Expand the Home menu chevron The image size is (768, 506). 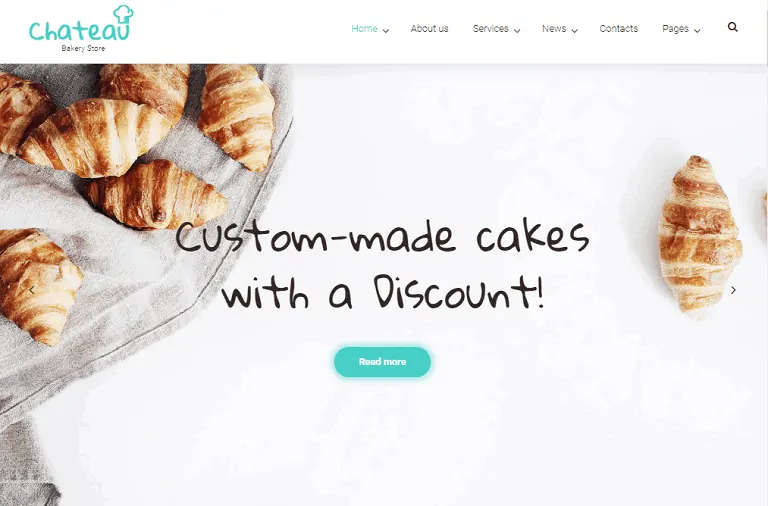[x=385, y=30]
